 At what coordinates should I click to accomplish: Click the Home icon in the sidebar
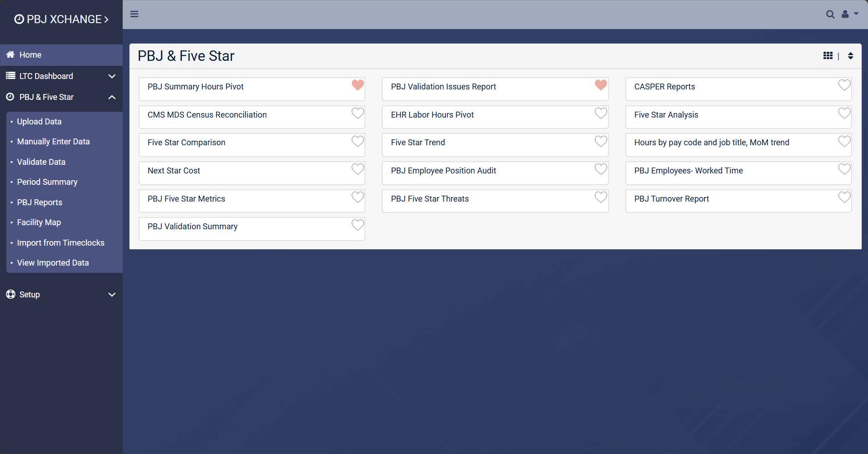(10, 55)
